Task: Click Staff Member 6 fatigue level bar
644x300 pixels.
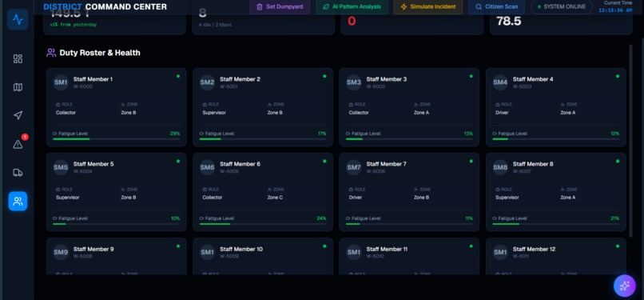Action: [263, 224]
